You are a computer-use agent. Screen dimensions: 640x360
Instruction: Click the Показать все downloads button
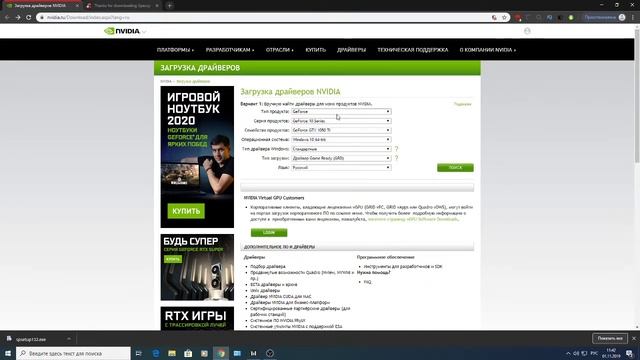pyautogui.click(x=610, y=338)
